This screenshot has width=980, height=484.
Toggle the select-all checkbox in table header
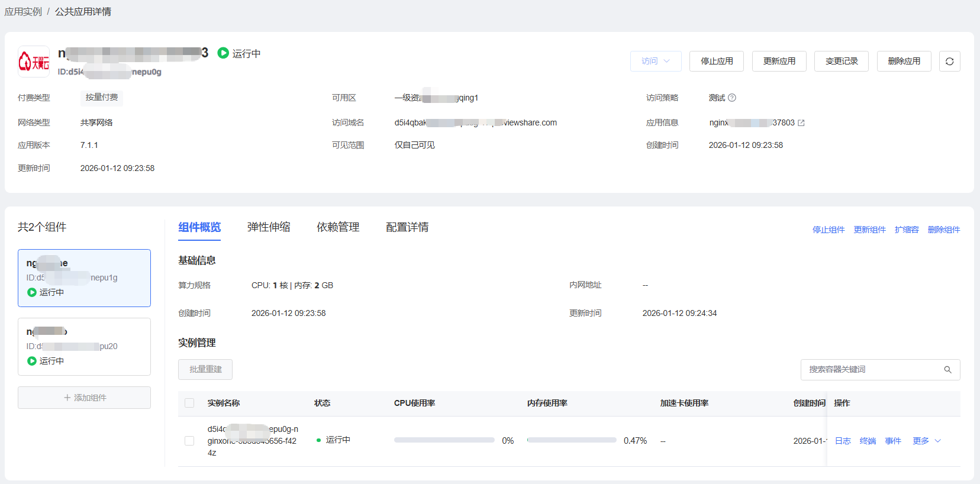pos(189,403)
